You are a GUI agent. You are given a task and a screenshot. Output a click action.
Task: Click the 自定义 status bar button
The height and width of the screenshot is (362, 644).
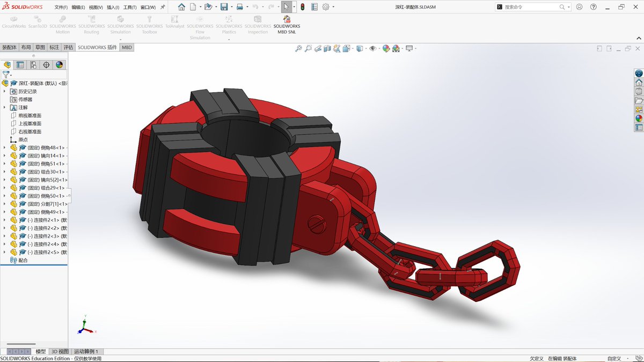tap(614, 358)
